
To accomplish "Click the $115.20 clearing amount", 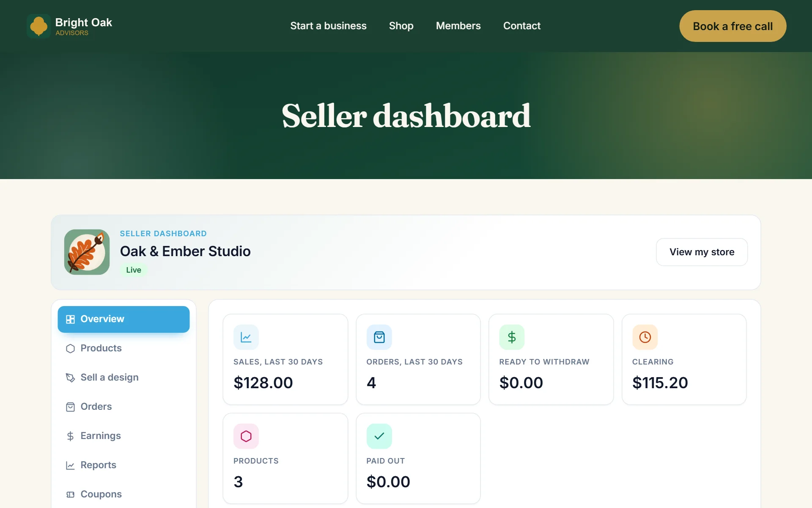I will tap(660, 383).
